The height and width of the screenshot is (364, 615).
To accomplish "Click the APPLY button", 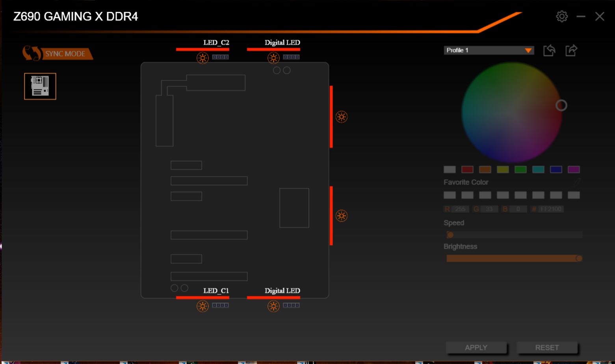I will tap(476, 347).
